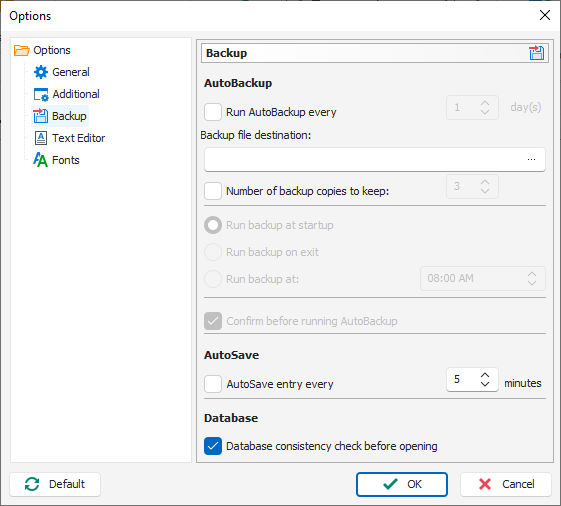Open the General options page
This screenshot has height=506, width=561.
71,72
